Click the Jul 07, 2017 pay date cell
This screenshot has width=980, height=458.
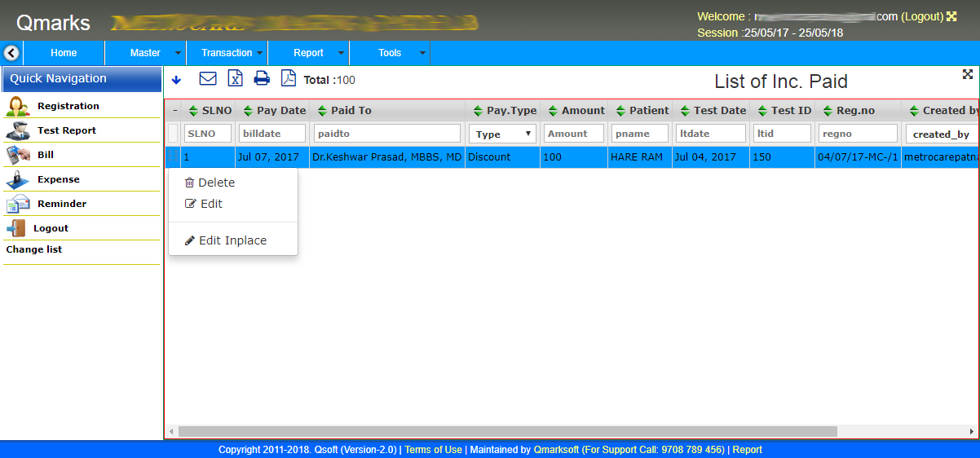tap(272, 157)
